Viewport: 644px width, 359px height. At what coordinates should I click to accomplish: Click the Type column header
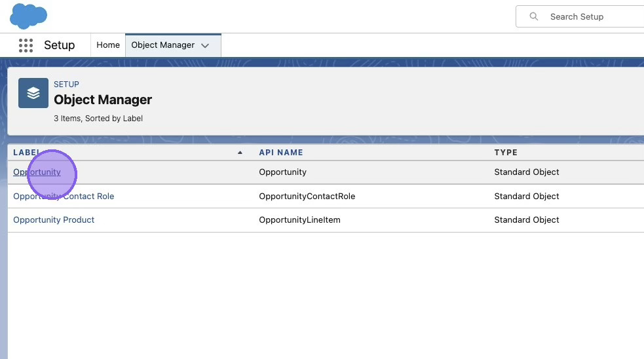click(x=506, y=153)
